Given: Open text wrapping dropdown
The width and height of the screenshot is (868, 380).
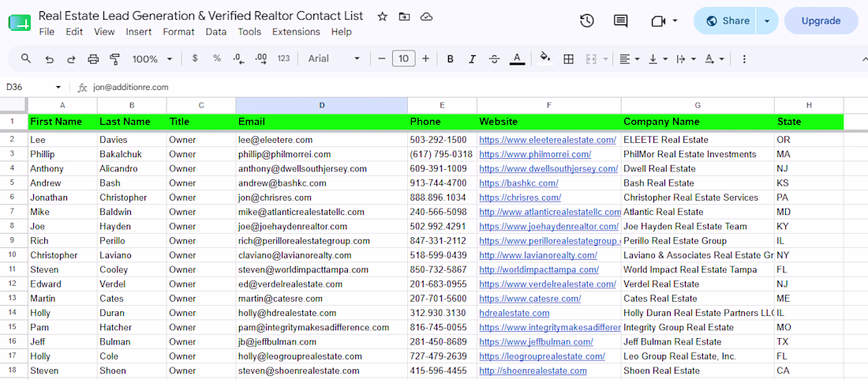Looking at the screenshot, I should (x=686, y=58).
